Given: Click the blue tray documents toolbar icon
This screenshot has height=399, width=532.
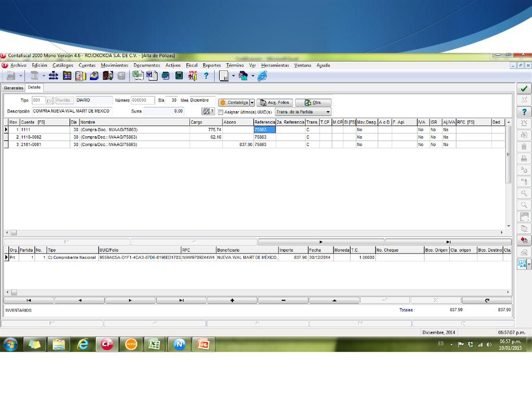Looking at the screenshot, I should [x=95, y=76].
